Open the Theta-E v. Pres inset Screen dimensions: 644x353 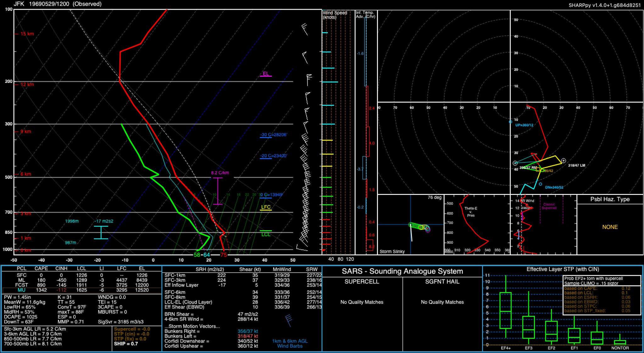point(477,225)
